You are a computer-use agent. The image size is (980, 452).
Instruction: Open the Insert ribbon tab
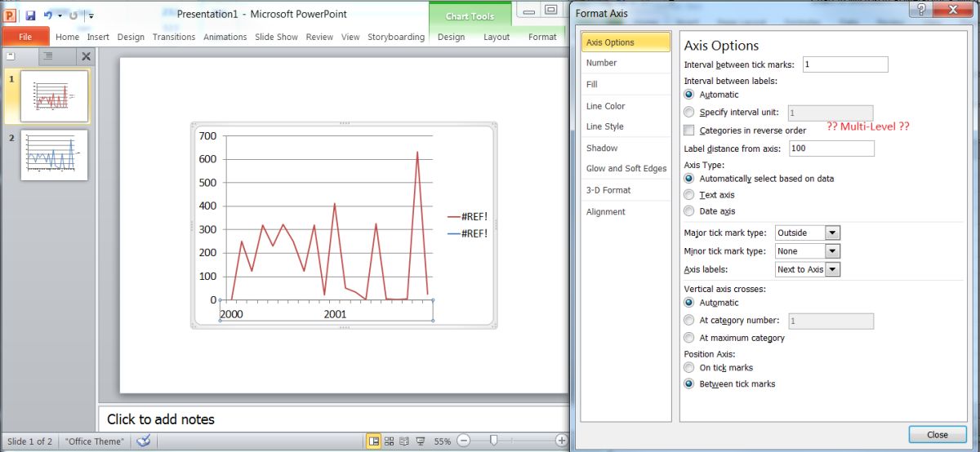click(x=98, y=37)
